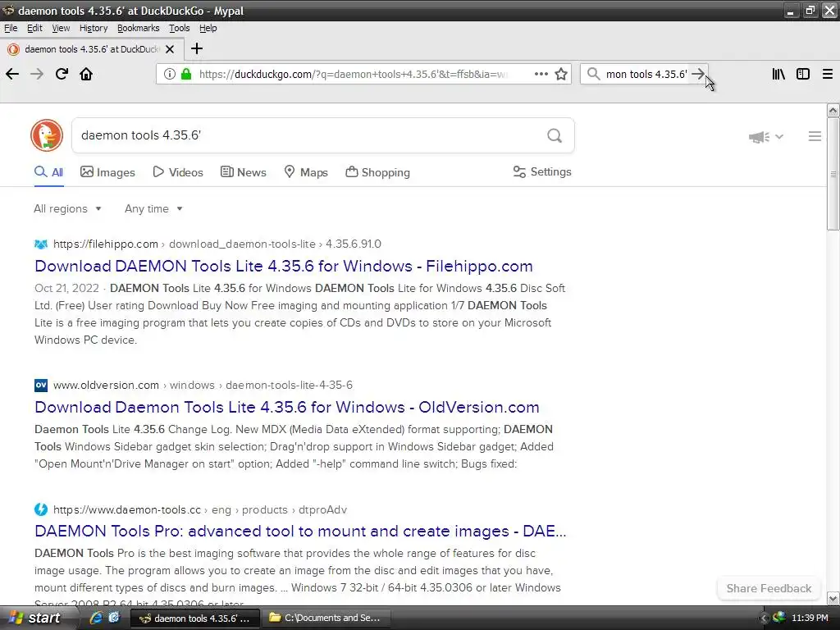Click the vertical scrollbar thumb
The height and width of the screenshot is (630, 840).
pos(833,174)
